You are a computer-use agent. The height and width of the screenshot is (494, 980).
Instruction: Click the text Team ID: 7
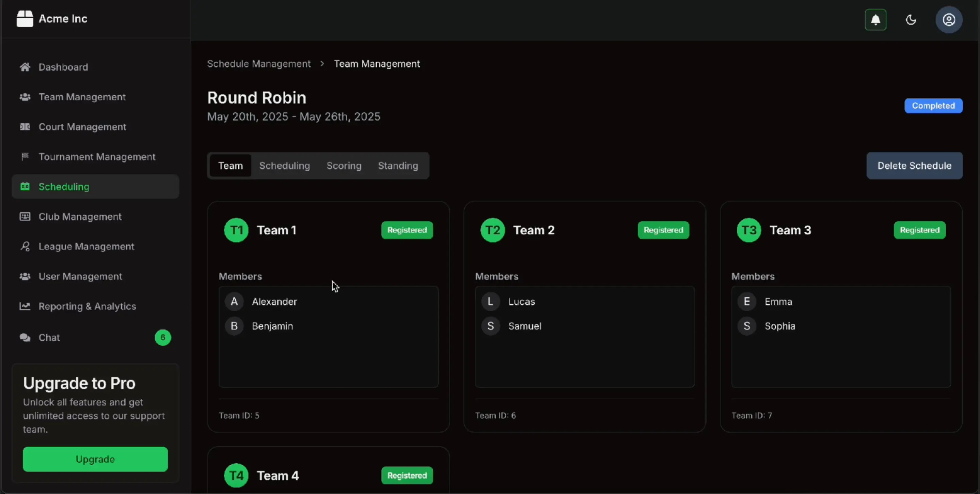point(752,415)
